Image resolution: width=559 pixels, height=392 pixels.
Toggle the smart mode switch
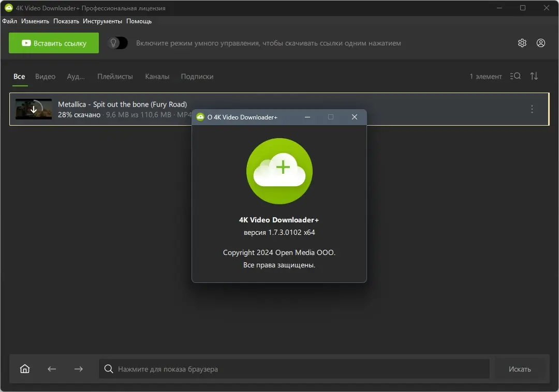117,43
